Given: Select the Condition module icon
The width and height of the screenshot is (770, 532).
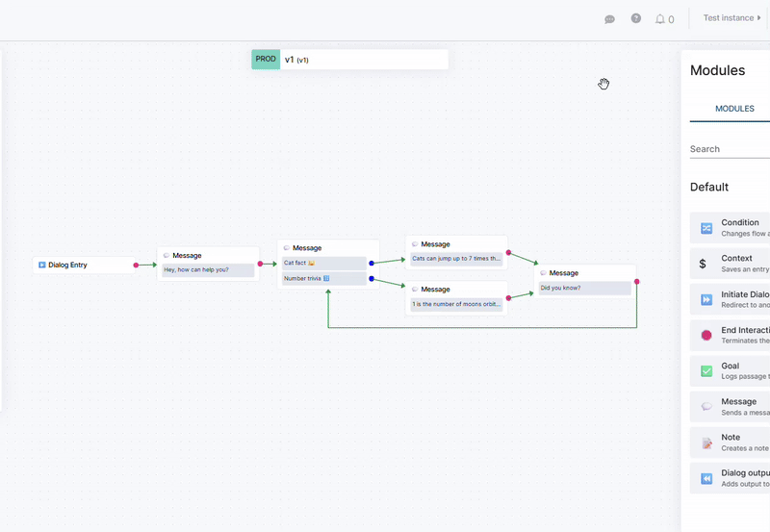Looking at the screenshot, I should tap(706, 228).
